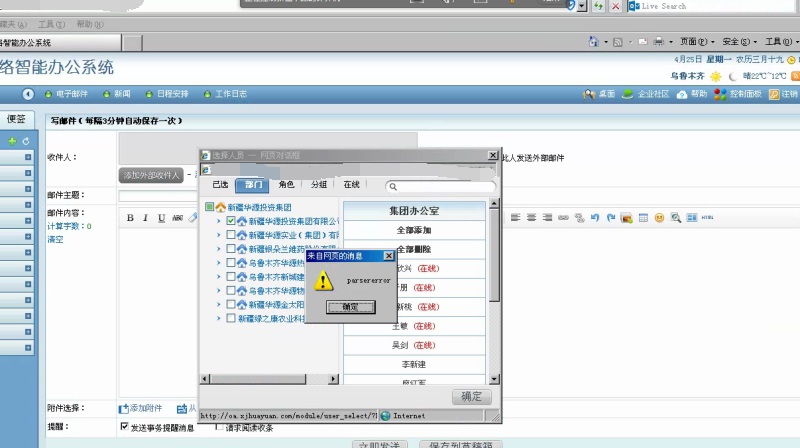This screenshot has height=448, width=800.
Task: Click the green plus icon in 便签 sidebar
Action: coord(12,141)
